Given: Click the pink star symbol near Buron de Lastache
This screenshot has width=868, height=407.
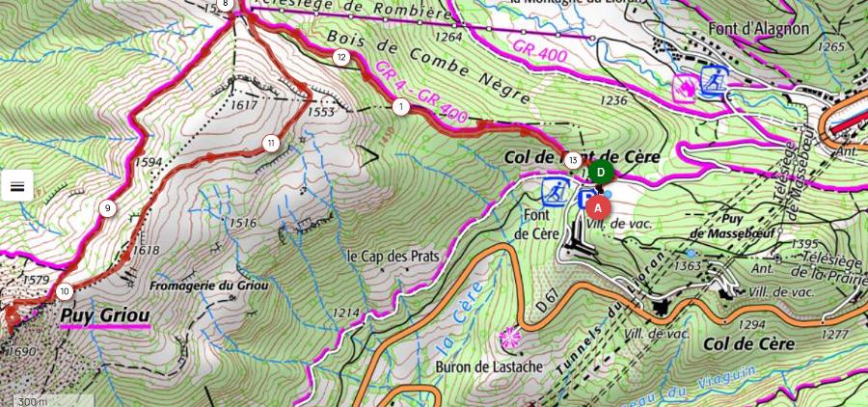Looking at the screenshot, I should pos(510,338).
